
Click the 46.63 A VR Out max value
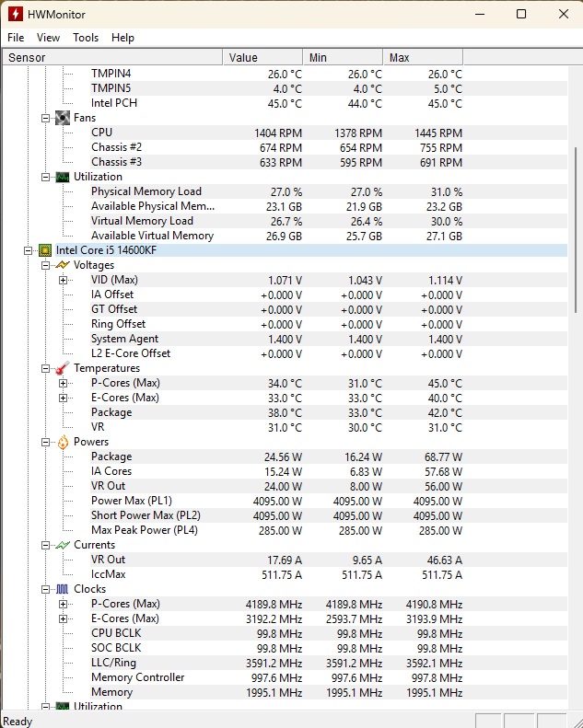[445, 560]
